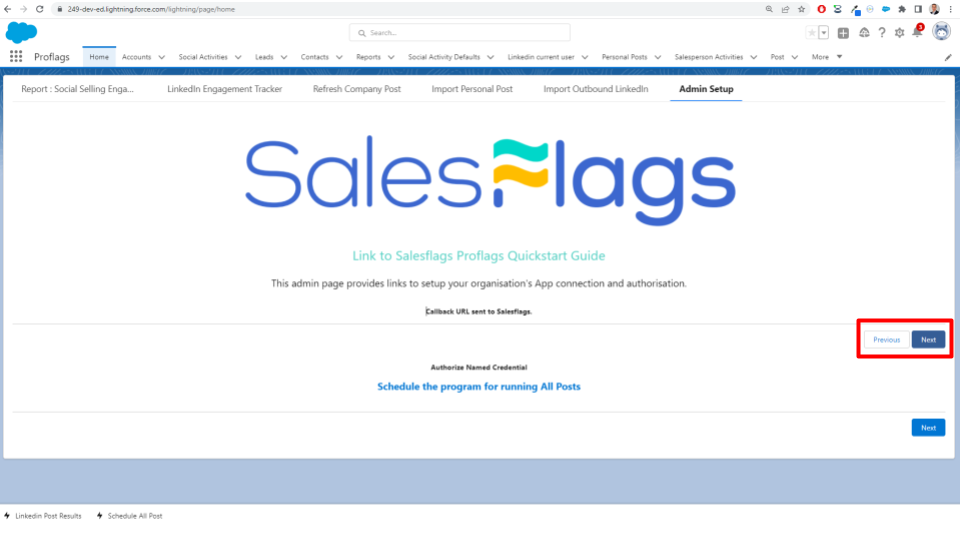Open the browser Extensions puzzle icon

902,9
